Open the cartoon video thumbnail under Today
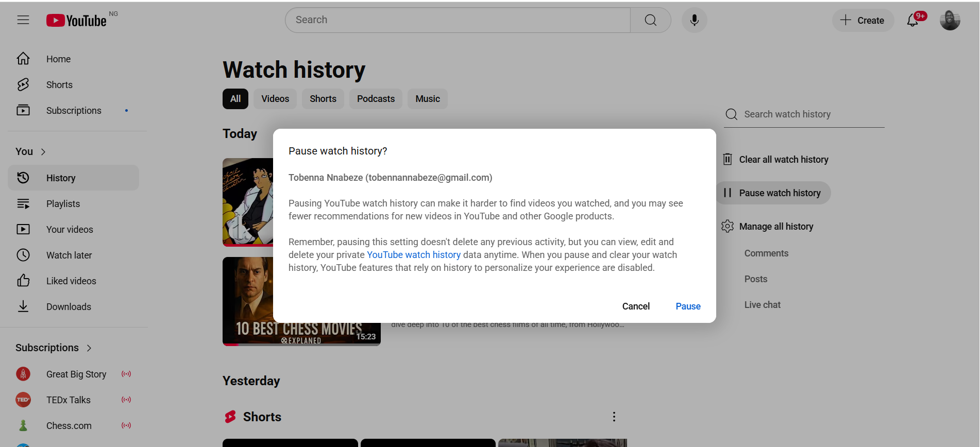 coord(248,202)
